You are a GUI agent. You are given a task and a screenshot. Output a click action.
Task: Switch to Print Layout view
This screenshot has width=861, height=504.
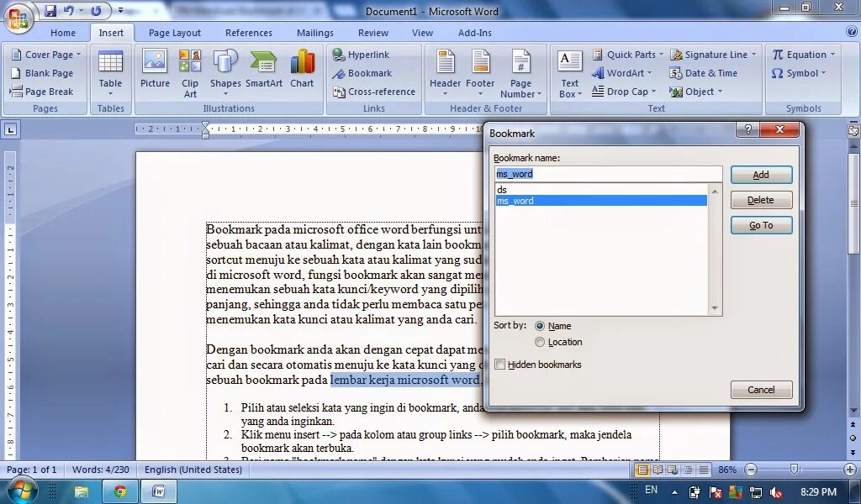(642, 470)
